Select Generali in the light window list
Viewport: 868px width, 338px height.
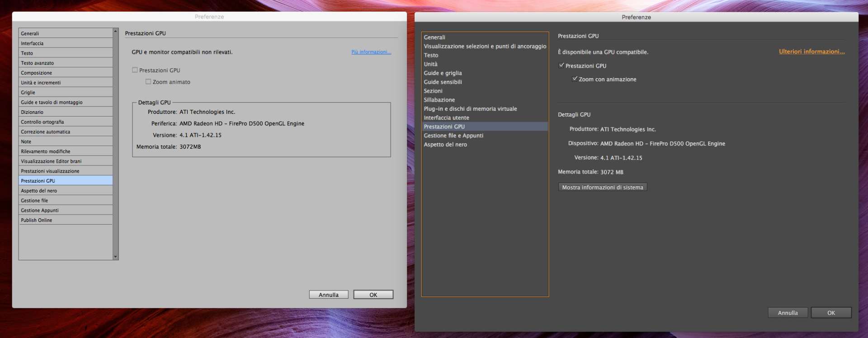click(x=66, y=33)
